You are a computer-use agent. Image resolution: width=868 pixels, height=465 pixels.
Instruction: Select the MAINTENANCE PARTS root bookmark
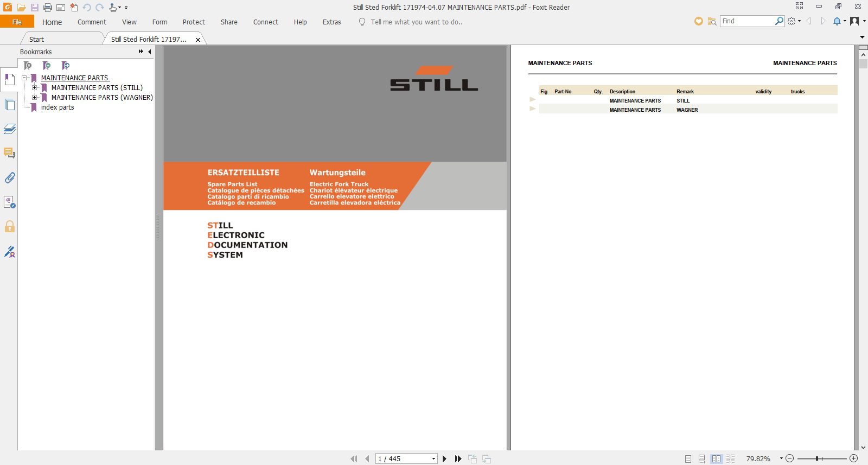pyautogui.click(x=75, y=78)
